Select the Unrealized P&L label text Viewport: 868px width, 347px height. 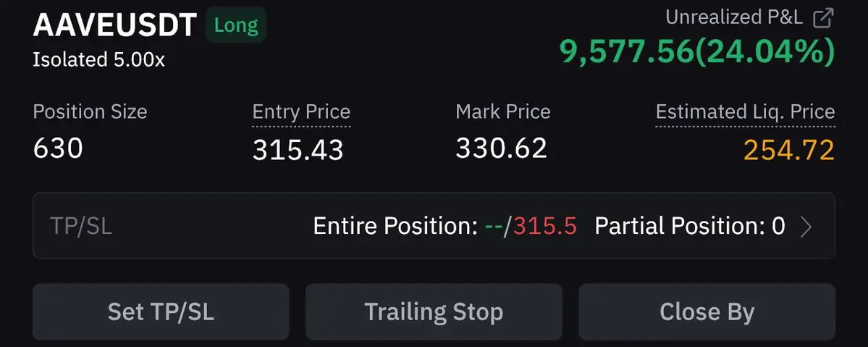734,17
